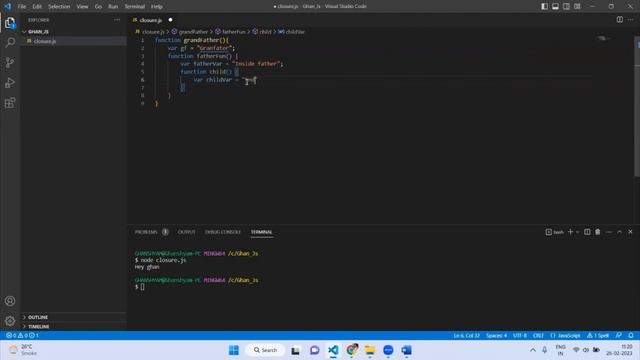Close the terminal panel
This screenshot has height=360, width=640.
(x=630, y=232)
